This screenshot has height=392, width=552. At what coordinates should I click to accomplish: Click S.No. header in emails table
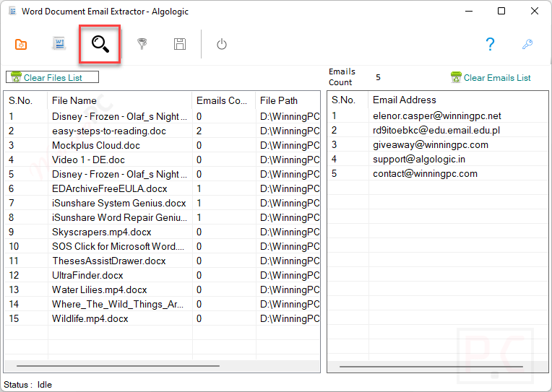point(348,100)
